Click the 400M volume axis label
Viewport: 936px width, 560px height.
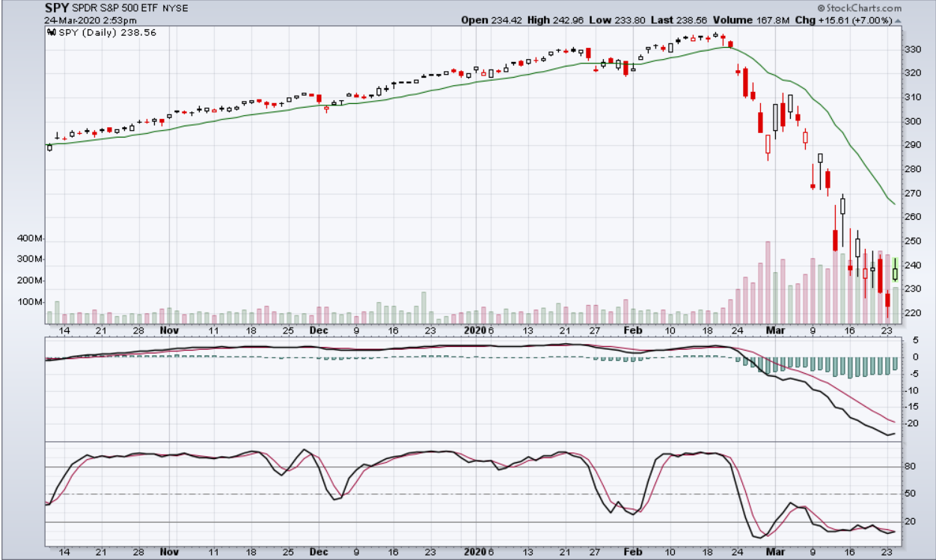pos(30,239)
